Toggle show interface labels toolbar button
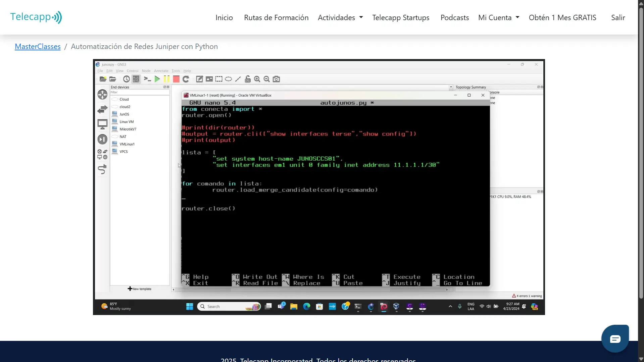Viewport: 644px width, 362px height. pyautogui.click(x=136, y=79)
